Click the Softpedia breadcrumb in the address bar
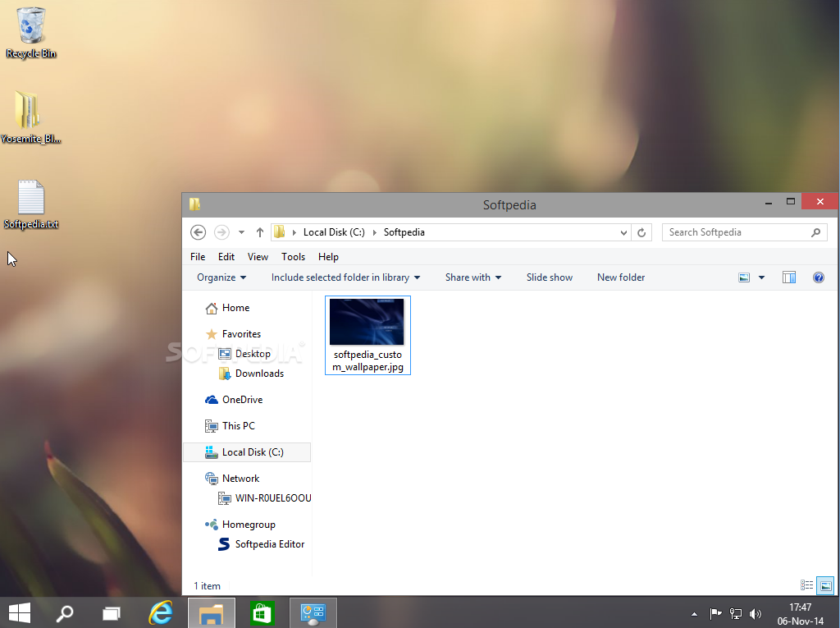 click(404, 232)
